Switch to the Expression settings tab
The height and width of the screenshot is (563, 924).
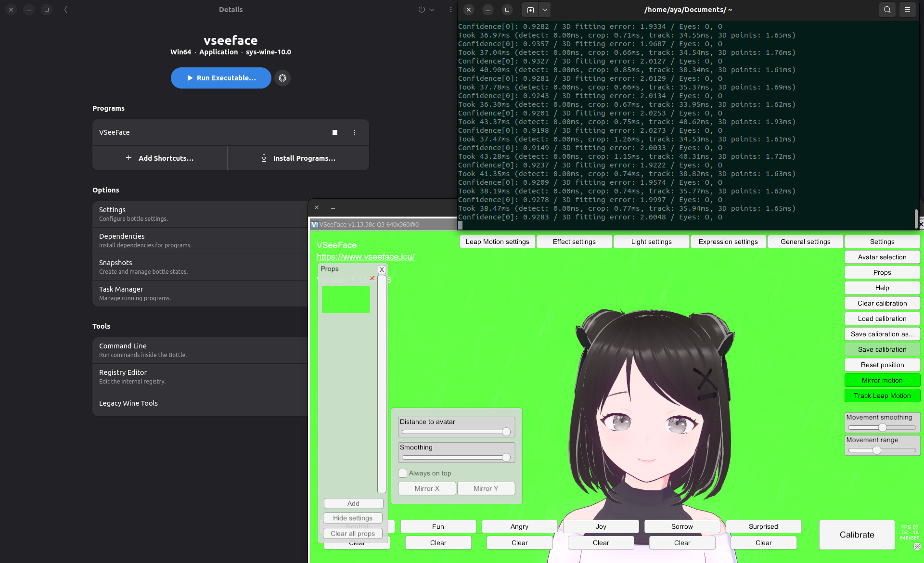click(x=728, y=241)
